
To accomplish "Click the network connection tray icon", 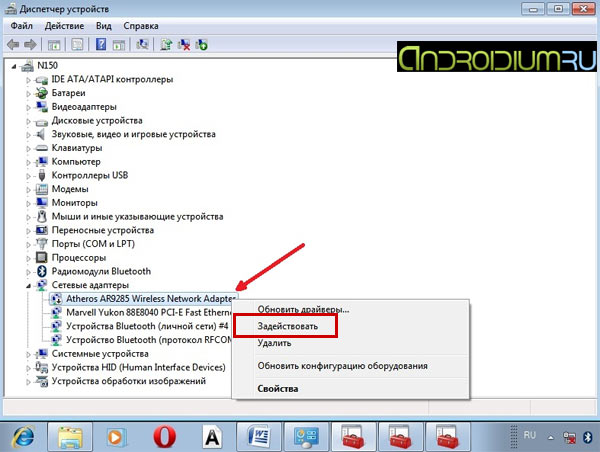I will point(569,437).
